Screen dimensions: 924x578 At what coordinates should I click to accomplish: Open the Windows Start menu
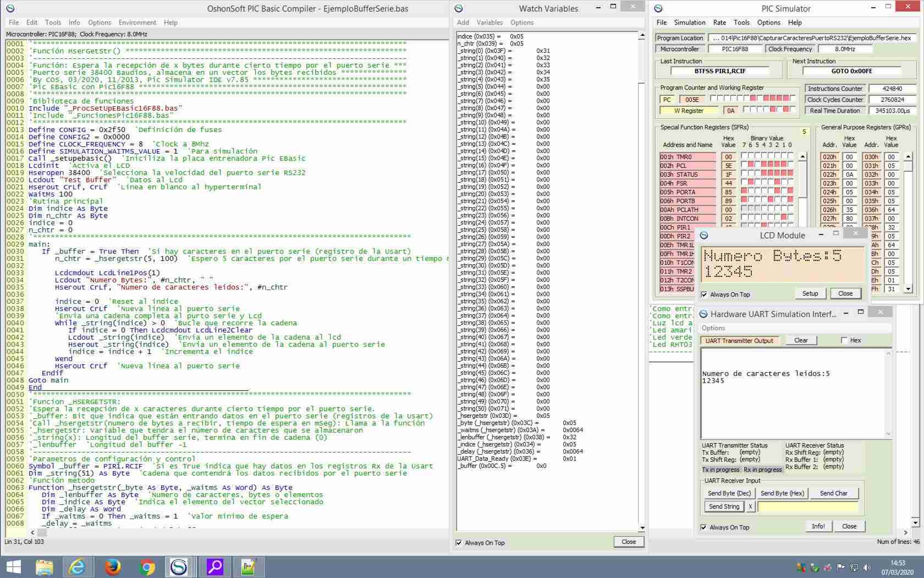(x=13, y=566)
